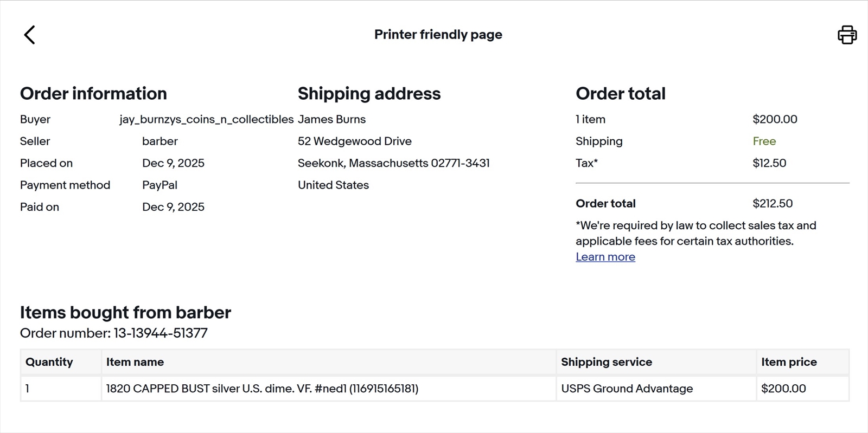
Task: Click the Quantity column header
Action: (x=49, y=362)
